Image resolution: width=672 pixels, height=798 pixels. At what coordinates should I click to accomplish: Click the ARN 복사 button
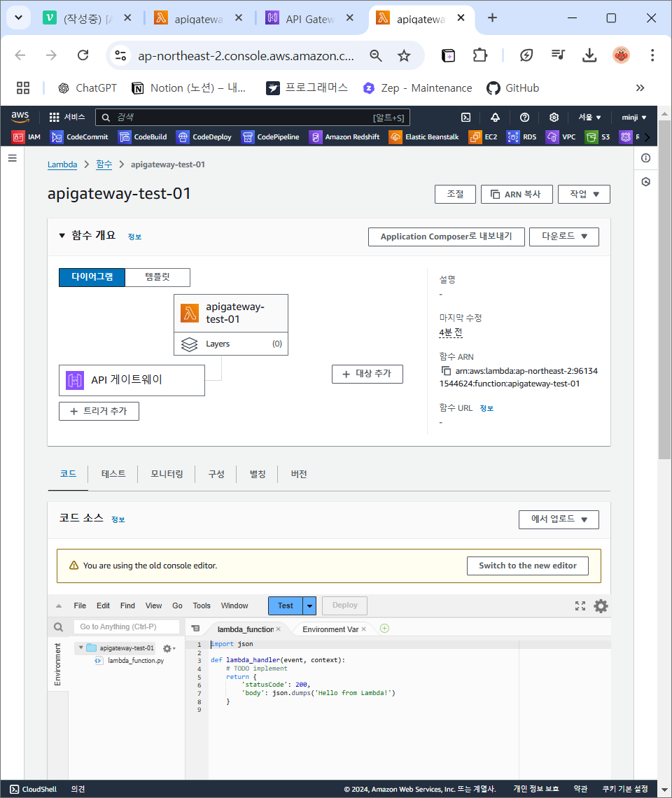[x=516, y=194]
